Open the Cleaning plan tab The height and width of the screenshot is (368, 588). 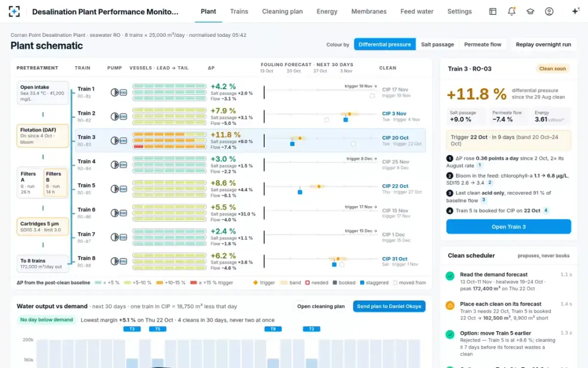pos(282,11)
